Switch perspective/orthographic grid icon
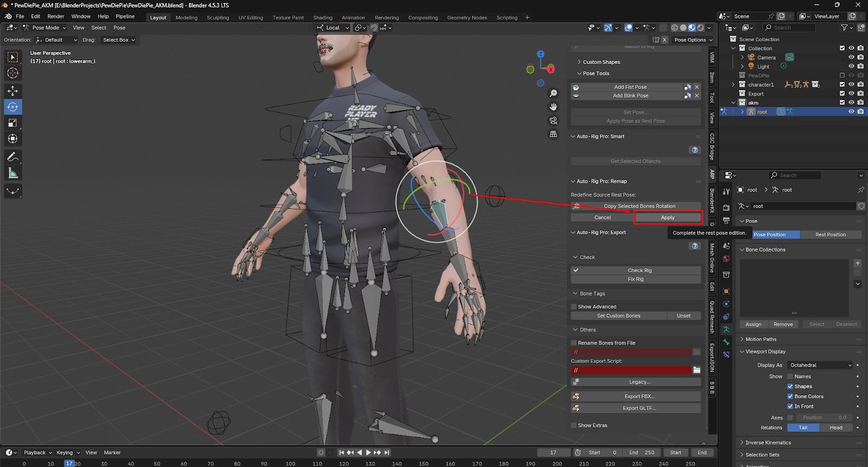868x467 pixels. click(553, 134)
